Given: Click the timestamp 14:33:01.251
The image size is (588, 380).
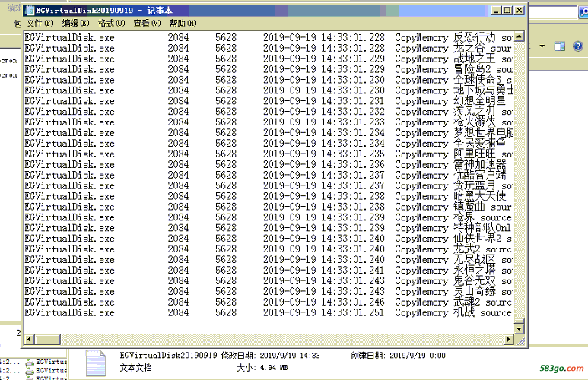Looking at the screenshot, I should (353, 313).
